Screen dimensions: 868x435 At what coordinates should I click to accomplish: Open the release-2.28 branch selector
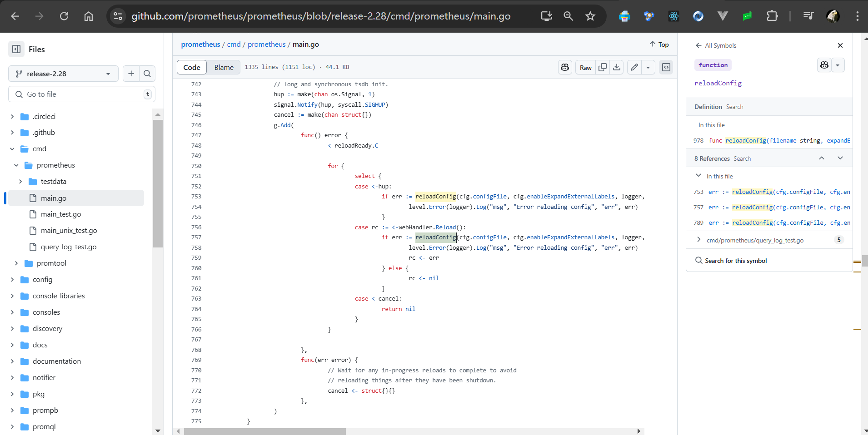pos(63,74)
